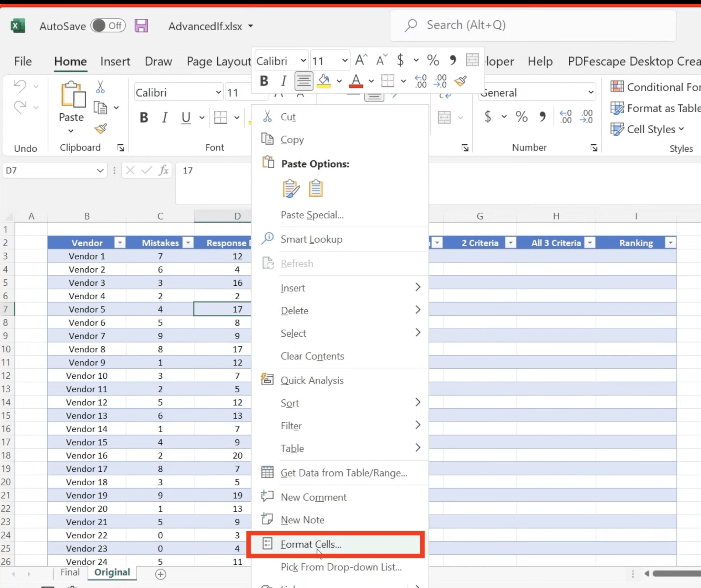The image size is (701, 588).
Task: Toggle Italic in the mini toolbar
Action: (x=283, y=81)
